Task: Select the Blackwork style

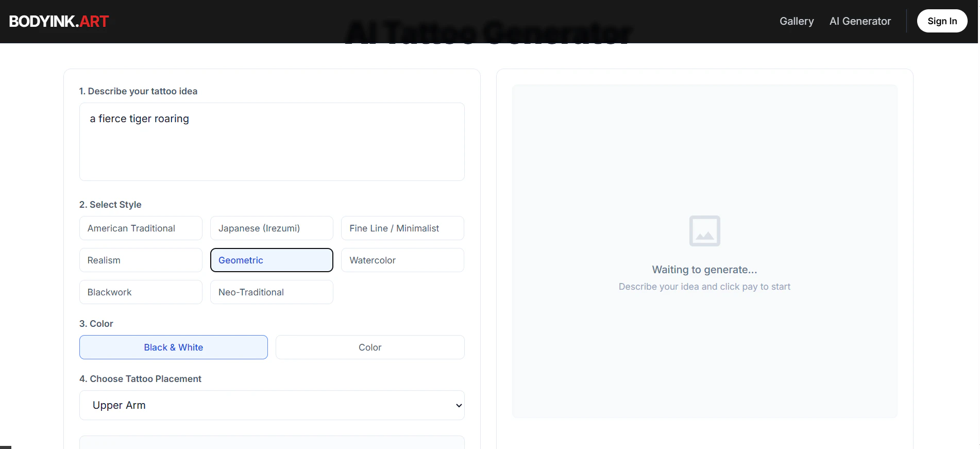Action: [141, 292]
